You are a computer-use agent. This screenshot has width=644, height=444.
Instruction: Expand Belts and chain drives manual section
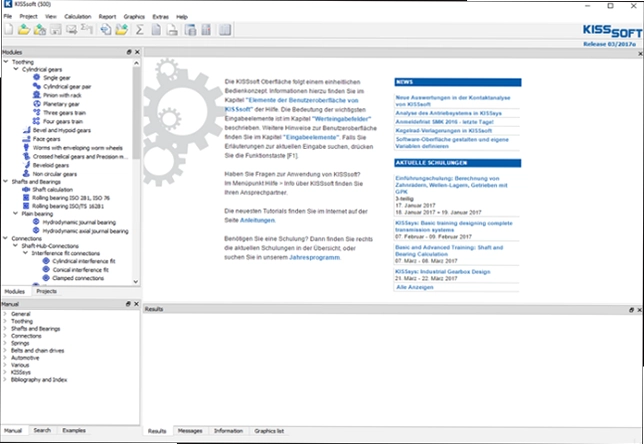coord(5,350)
